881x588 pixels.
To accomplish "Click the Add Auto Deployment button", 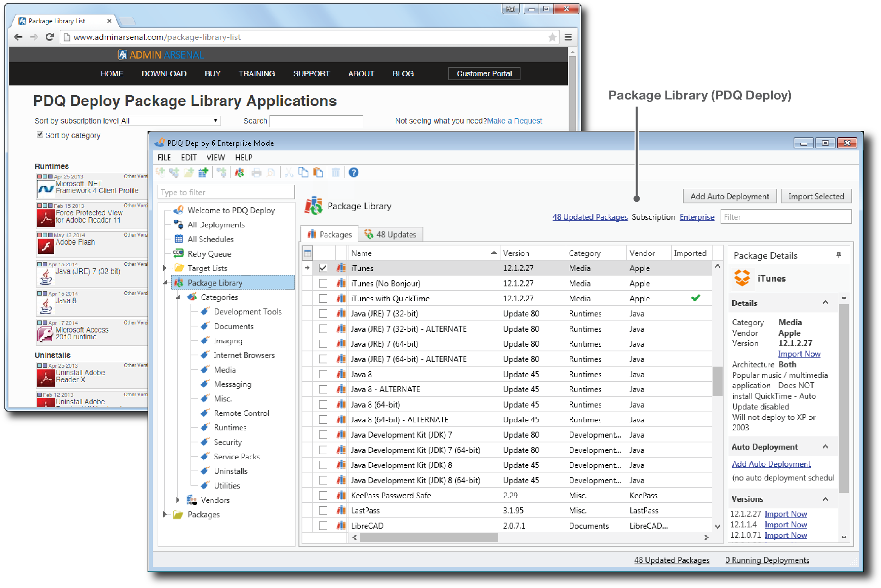I will pos(729,197).
